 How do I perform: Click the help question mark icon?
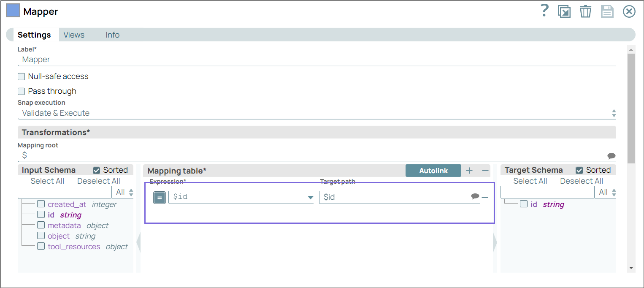tap(544, 11)
